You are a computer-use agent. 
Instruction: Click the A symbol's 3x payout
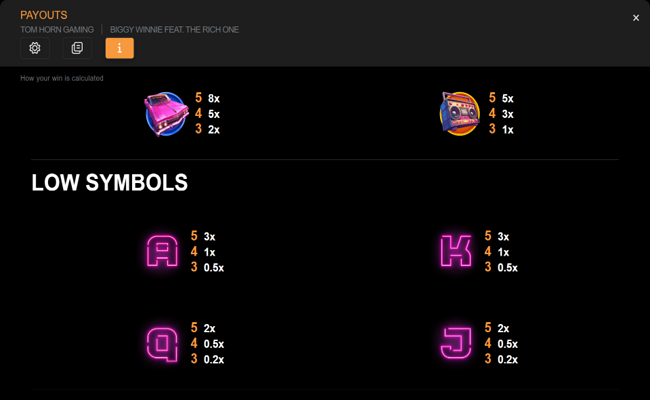210,237
